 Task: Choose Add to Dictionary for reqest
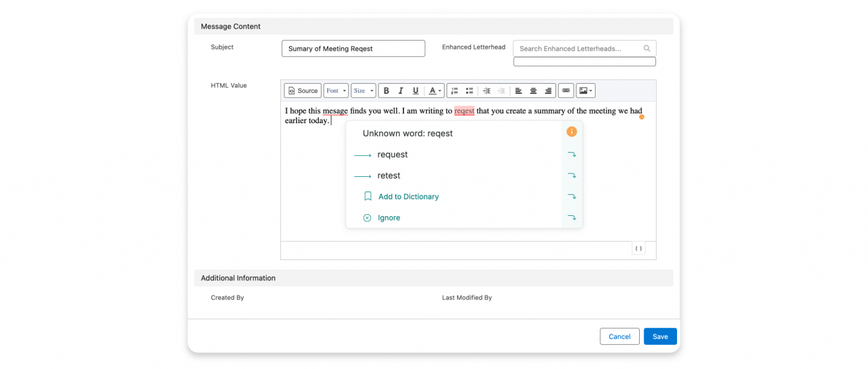[x=408, y=196]
